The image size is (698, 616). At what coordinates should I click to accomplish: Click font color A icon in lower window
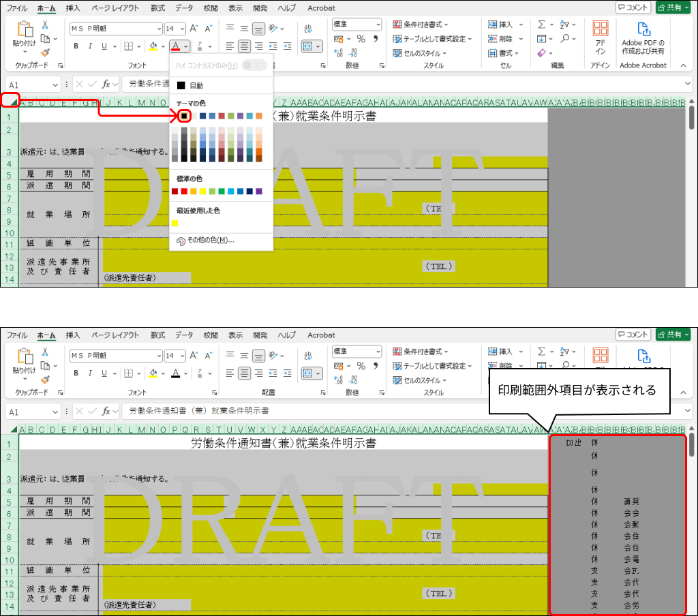click(x=176, y=373)
